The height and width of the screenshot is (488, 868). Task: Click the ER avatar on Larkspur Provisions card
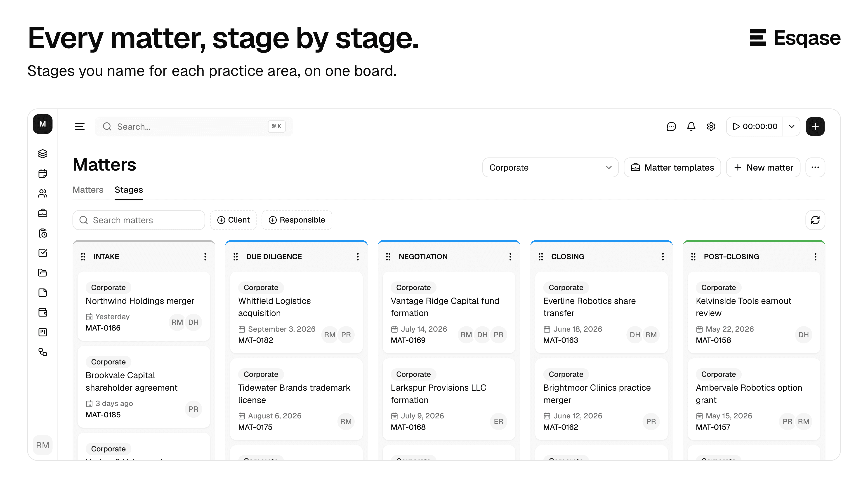pyautogui.click(x=498, y=422)
